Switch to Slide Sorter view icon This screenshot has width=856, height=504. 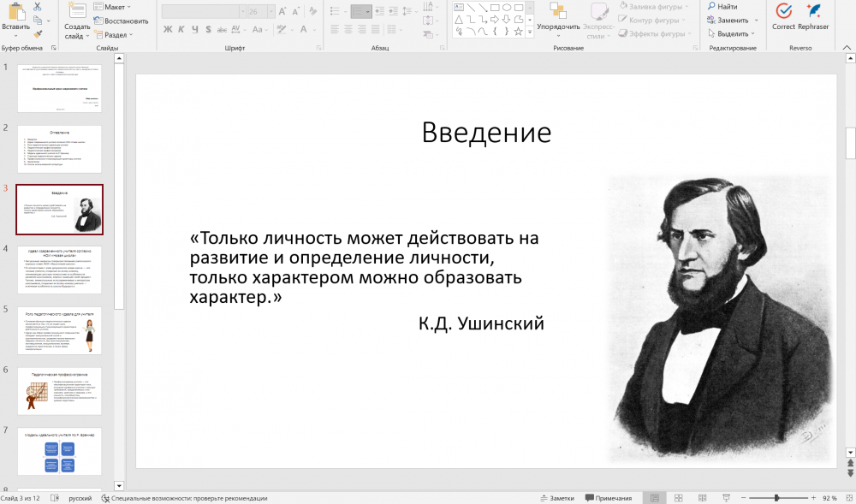tap(678, 498)
